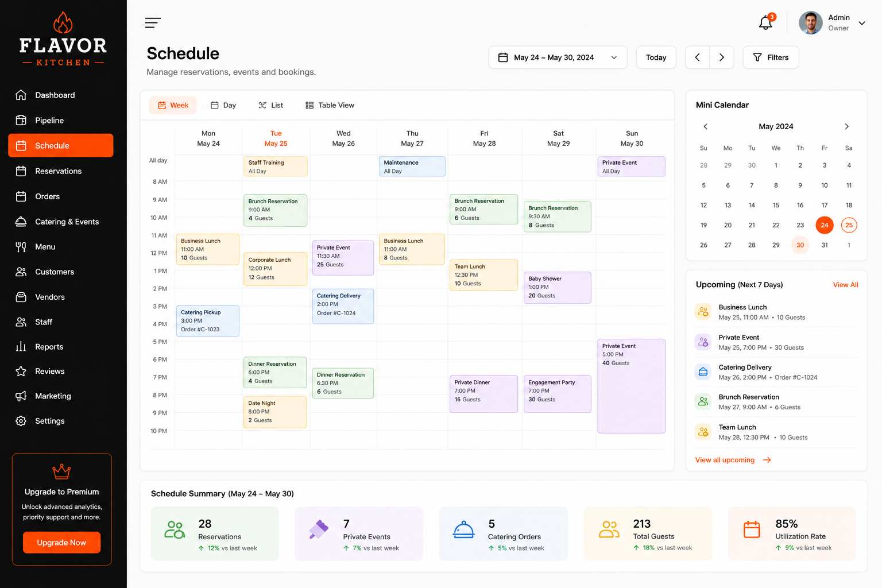The width and height of the screenshot is (882, 588).
Task: Click the Catering Delivery upcoming icon
Action: pyautogui.click(x=703, y=372)
